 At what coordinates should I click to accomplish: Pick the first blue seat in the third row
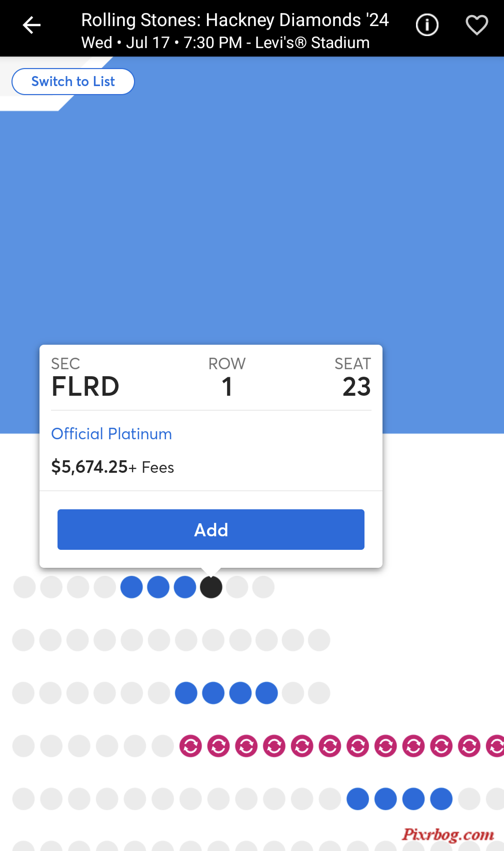(186, 693)
